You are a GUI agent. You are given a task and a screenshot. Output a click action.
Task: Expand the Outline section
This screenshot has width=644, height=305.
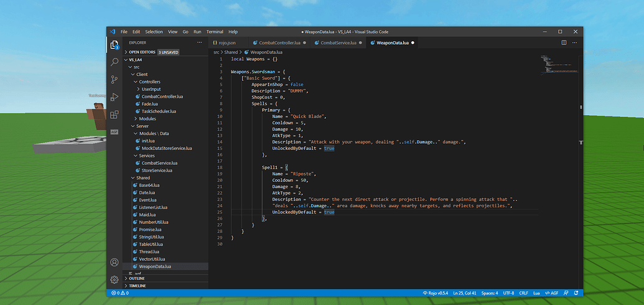[x=166, y=278]
